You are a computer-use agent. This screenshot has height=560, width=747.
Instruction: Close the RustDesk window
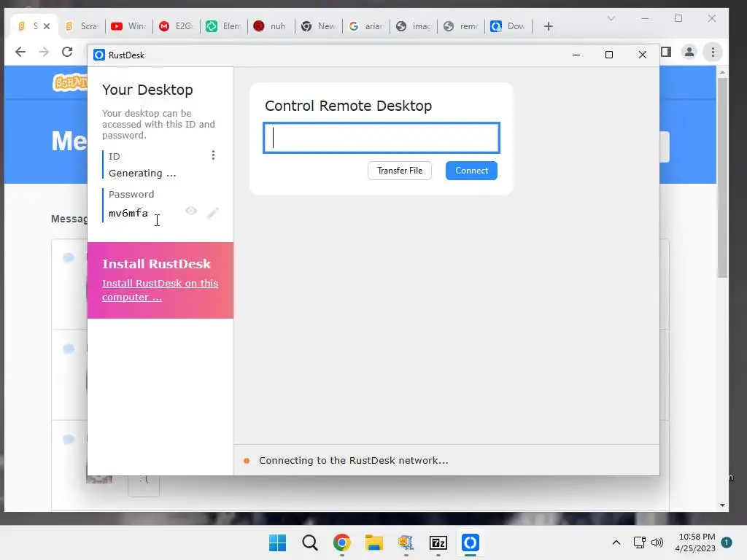coord(642,55)
